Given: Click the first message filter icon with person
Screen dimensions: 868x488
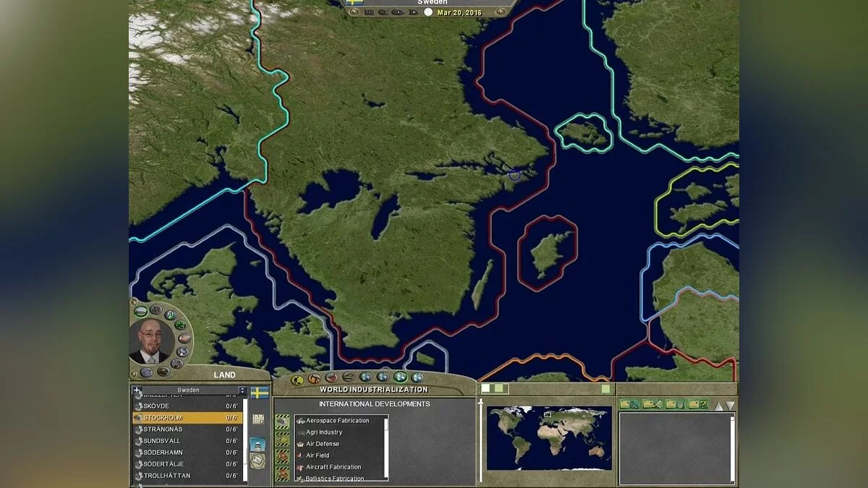Looking at the screenshot, I should pyautogui.click(x=629, y=404).
